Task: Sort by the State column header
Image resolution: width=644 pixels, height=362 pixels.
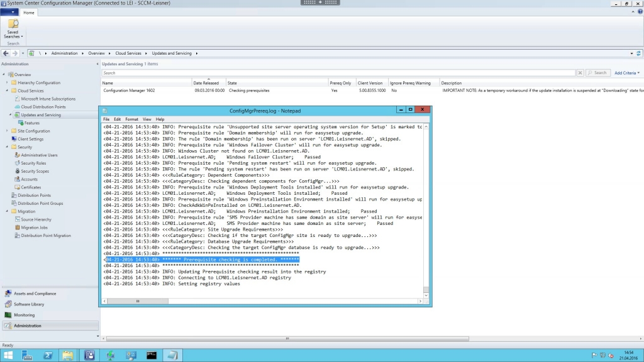Action: click(277, 83)
